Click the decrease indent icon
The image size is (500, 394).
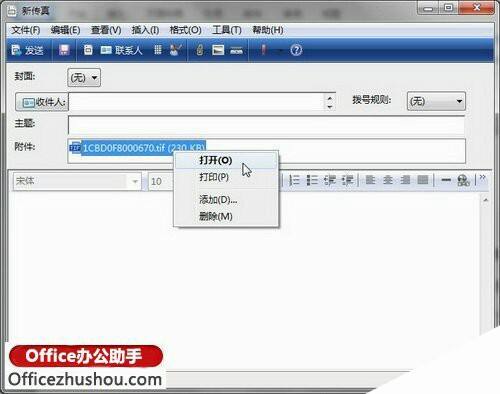point(330,180)
